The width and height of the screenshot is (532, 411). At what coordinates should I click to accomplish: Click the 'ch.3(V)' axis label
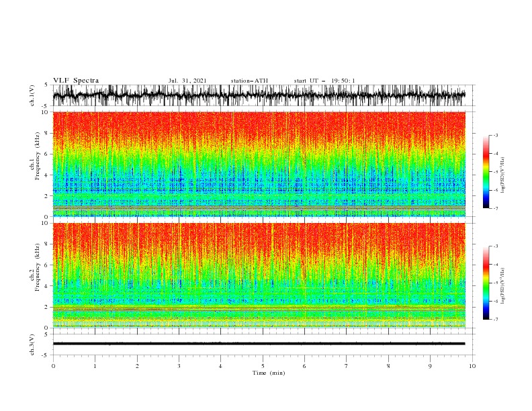pyautogui.click(x=32, y=345)
